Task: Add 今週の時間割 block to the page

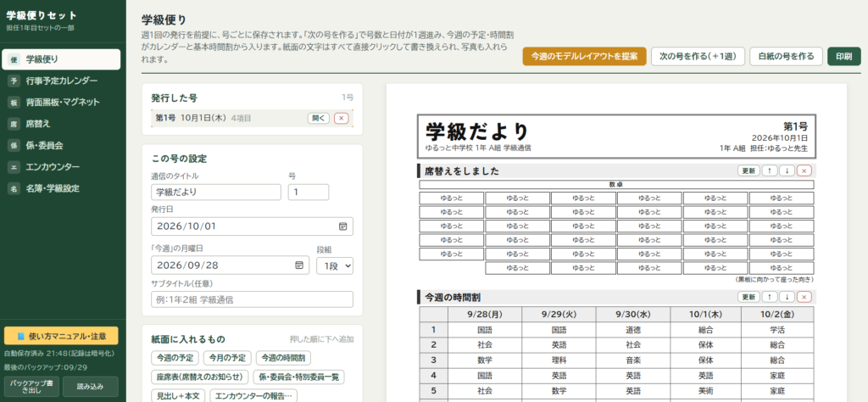Action: click(x=284, y=358)
